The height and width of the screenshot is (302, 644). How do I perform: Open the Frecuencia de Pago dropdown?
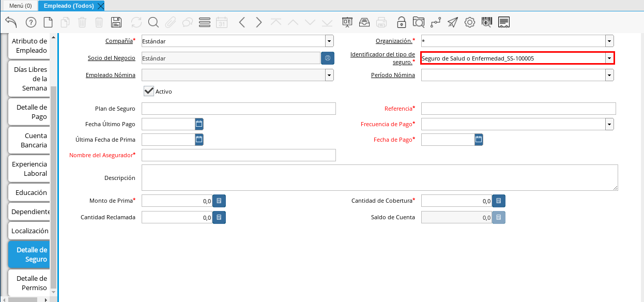point(609,124)
